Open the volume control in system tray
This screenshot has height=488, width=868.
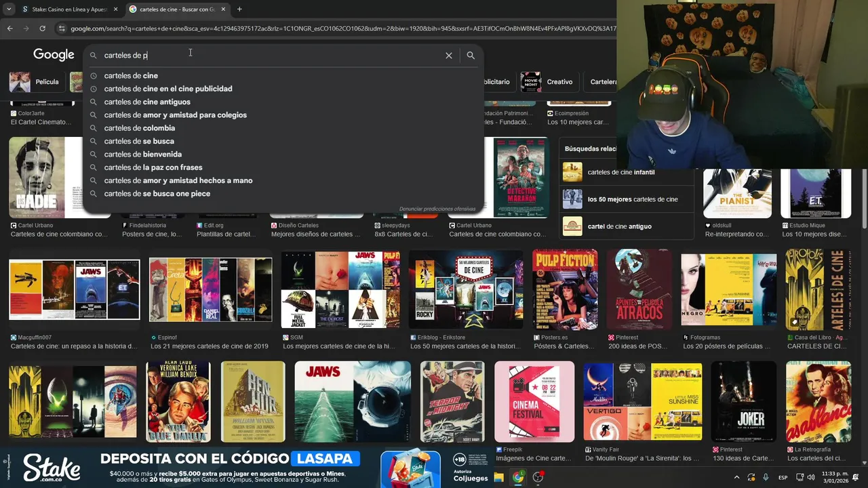click(x=812, y=477)
